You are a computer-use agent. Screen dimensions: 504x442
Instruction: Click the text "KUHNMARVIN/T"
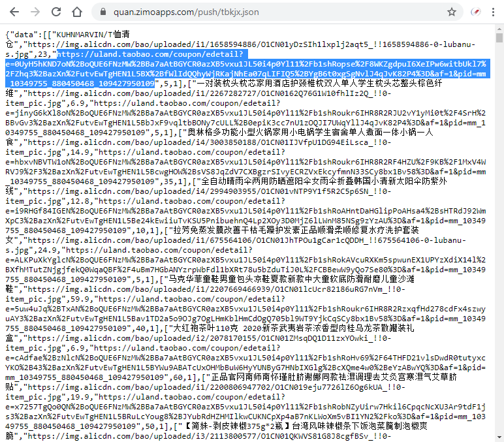[84, 35]
